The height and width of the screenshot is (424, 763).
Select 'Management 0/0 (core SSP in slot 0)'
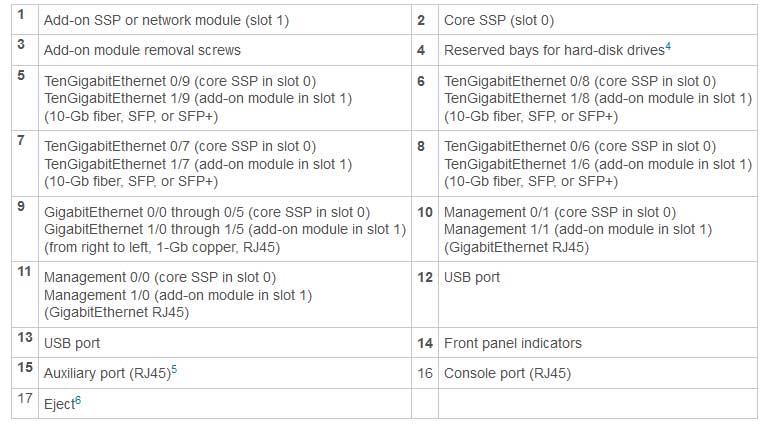click(x=160, y=277)
